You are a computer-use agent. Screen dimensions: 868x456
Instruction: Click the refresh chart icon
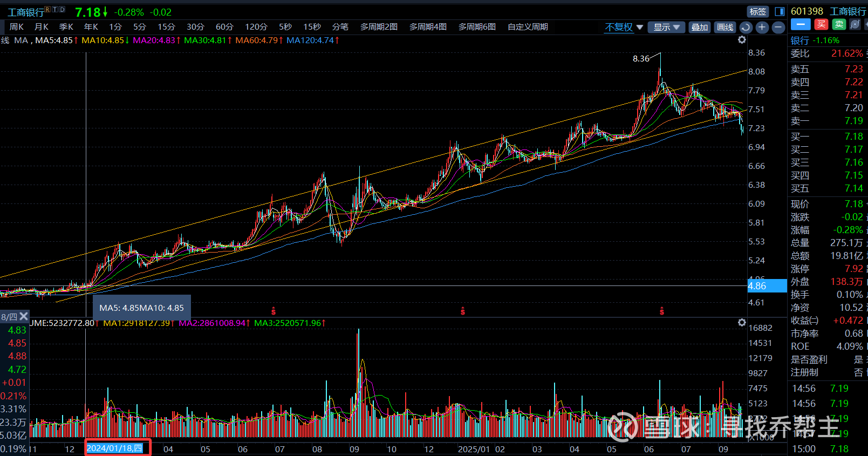click(x=746, y=27)
